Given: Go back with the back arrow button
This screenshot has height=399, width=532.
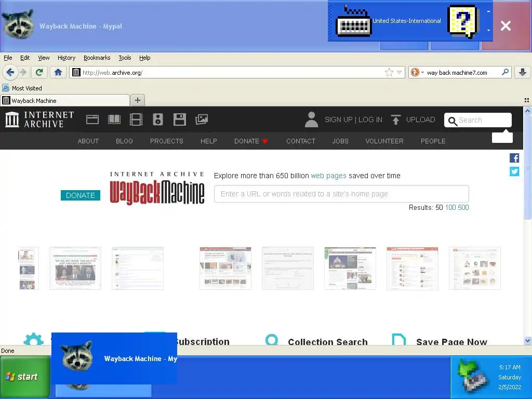Looking at the screenshot, I should coord(10,72).
